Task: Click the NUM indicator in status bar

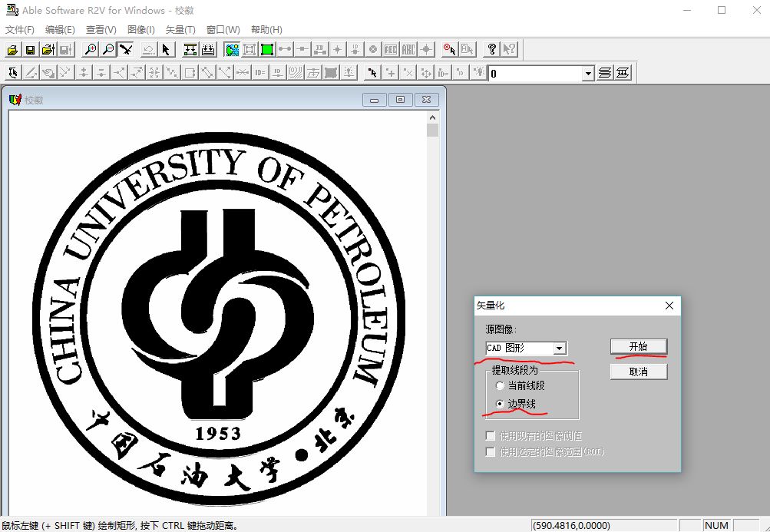Action: [x=716, y=525]
